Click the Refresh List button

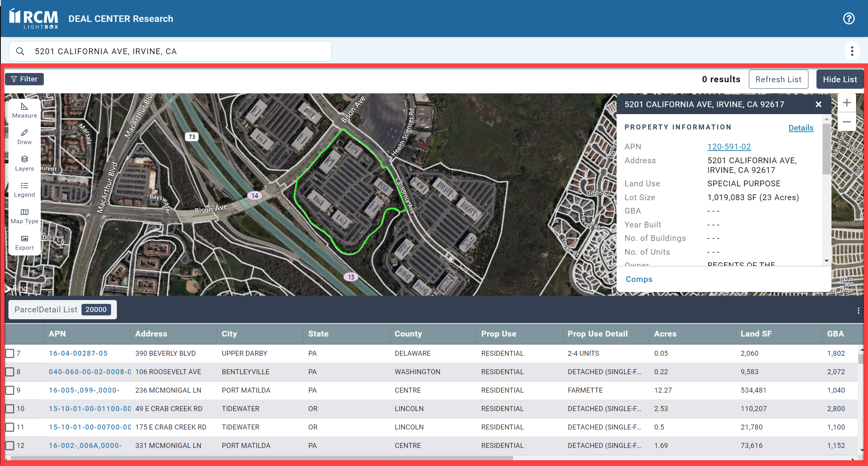point(778,80)
